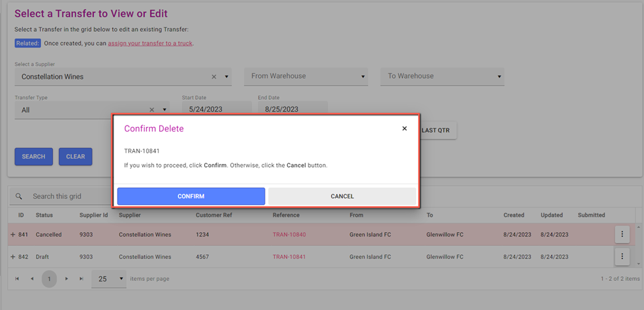Open the assign your transfer to a truck link
Viewport: 644px width, 310px height.
150,43
